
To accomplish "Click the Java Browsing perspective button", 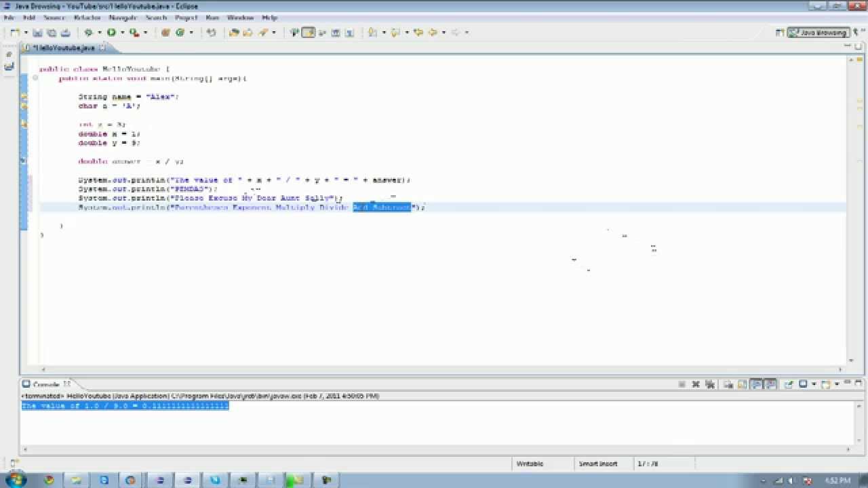I will (x=818, y=33).
